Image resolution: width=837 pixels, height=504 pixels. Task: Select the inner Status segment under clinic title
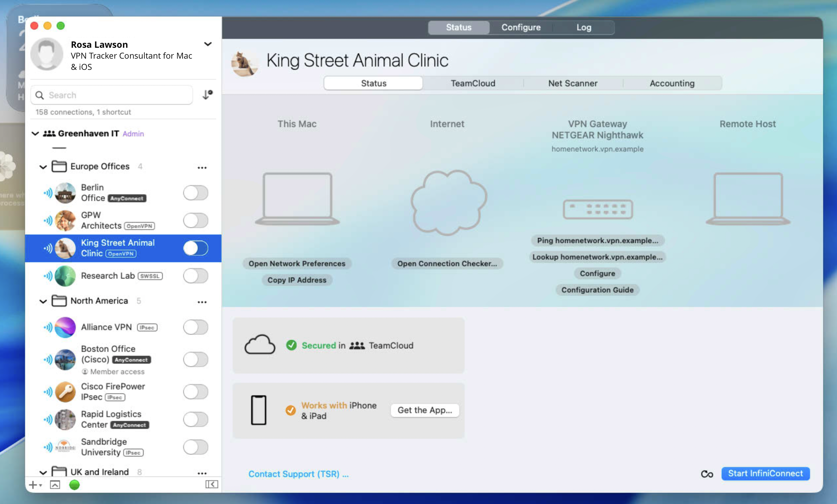(373, 83)
